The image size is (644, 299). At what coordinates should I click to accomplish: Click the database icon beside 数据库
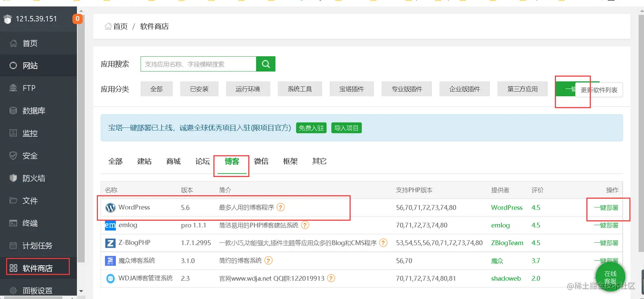pos(14,111)
